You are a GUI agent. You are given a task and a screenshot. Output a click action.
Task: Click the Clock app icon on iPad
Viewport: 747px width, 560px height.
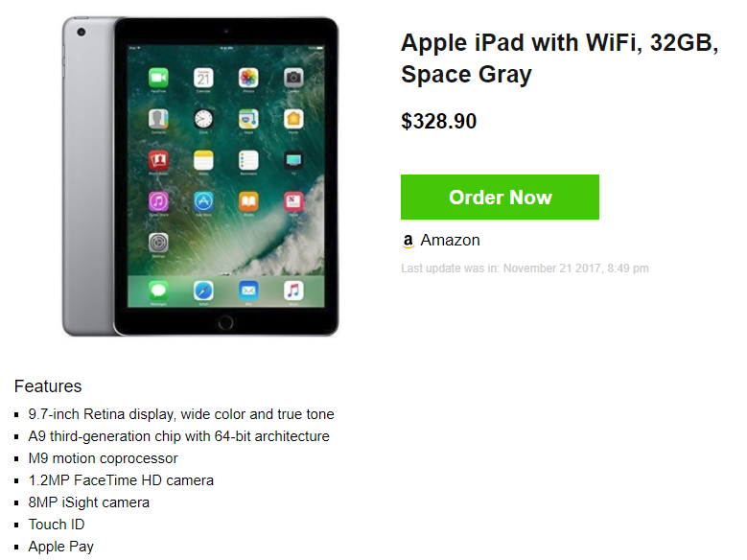(x=203, y=119)
